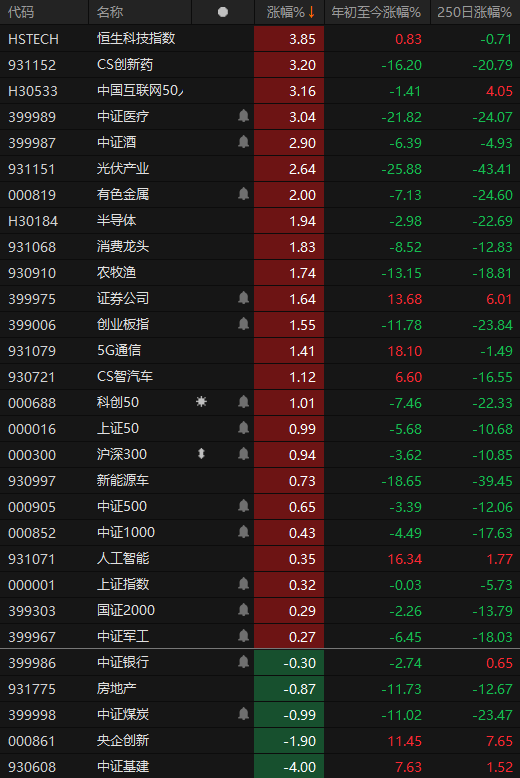Sort by the 年初至今涨幅% column header

coord(376,12)
